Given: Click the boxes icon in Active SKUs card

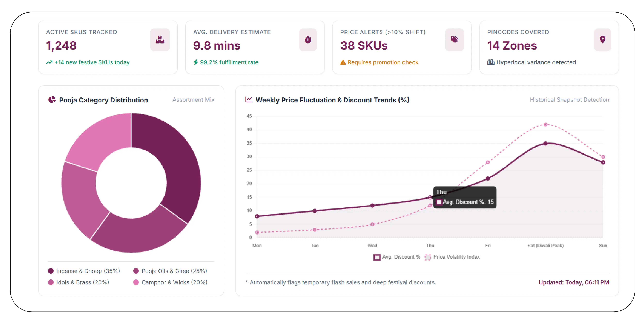Looking at the screenshot, I should (x=160, y=39).
